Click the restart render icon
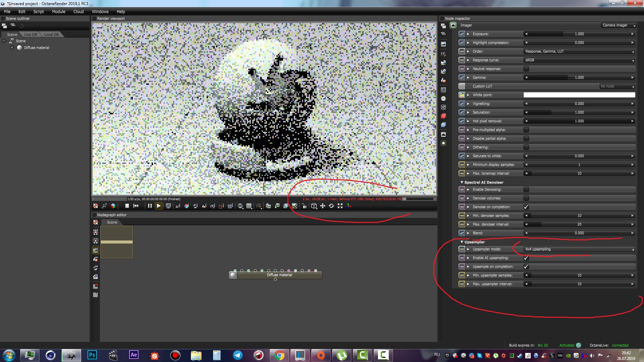The width and height of the screenshot is (644, 362). [x=136, y=206]
